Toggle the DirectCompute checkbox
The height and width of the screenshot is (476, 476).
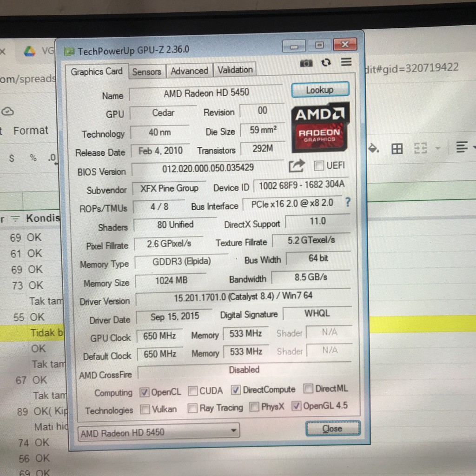[x=236, y=390]
